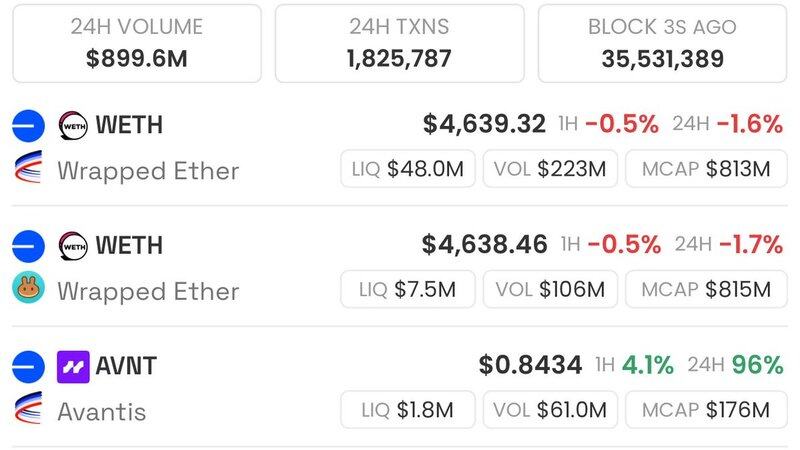
Task: Open the AVNT pair at $0.8434
Action: point(400,387)
